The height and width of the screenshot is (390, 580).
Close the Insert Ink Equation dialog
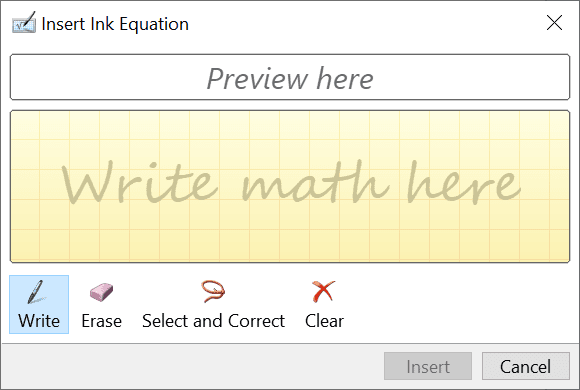click(x=554, y=23)
